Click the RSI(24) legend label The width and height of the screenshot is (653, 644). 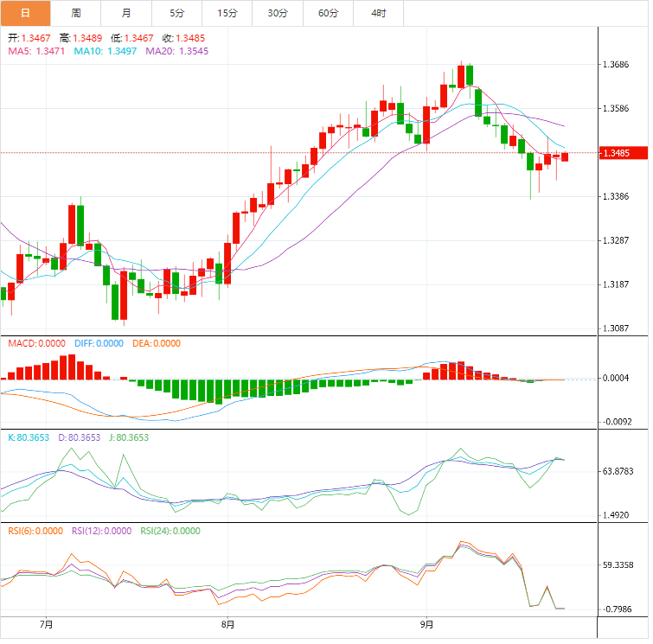tap(168, 531)
